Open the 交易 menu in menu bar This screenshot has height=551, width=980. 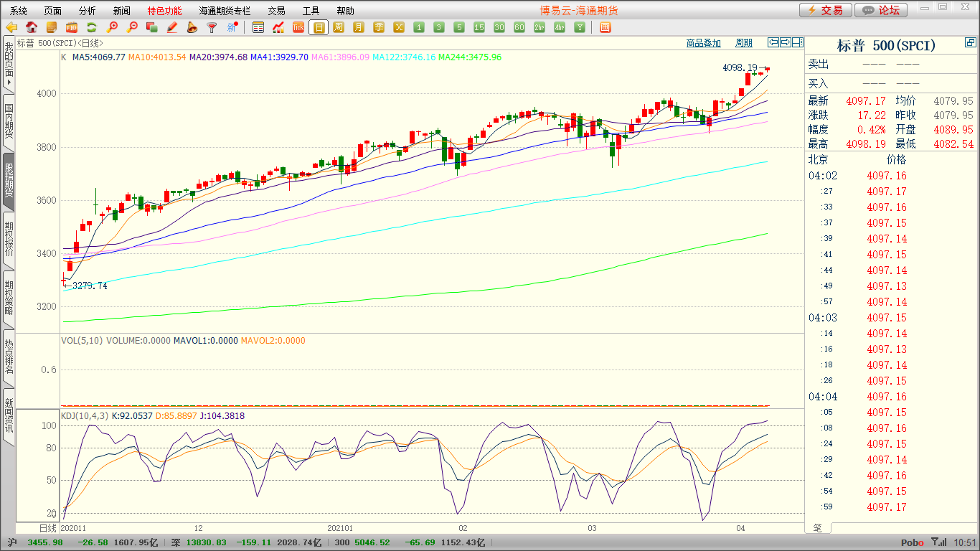point(277,11)
